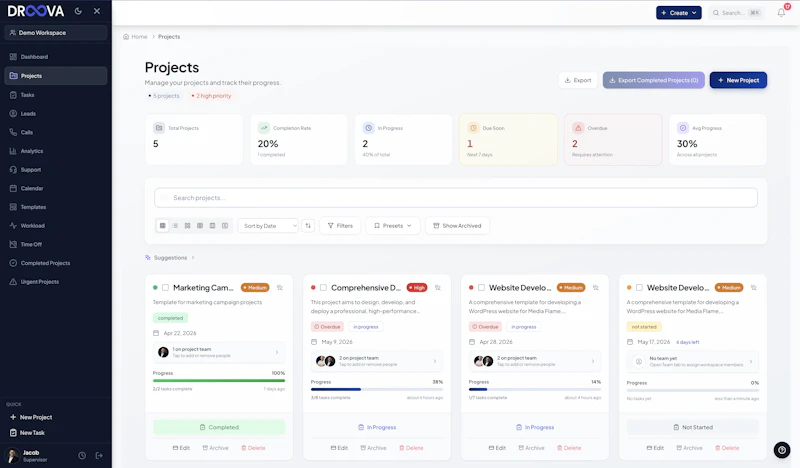This screenshot has height=468, width=800.
Task: Click the 14% progress bar
Action: [x=535, y=389]
